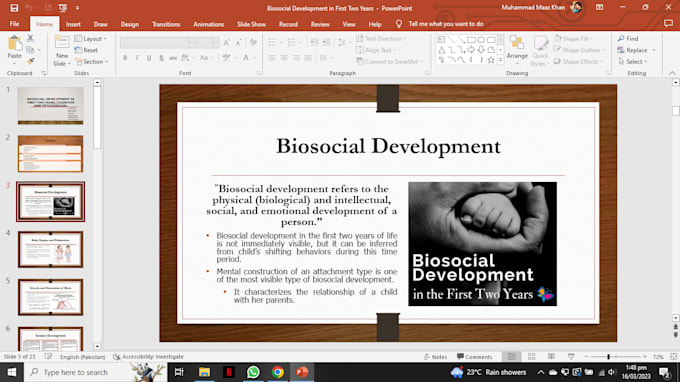
Task: Open WhatsApp from taskbar
Action: (253, 372)
